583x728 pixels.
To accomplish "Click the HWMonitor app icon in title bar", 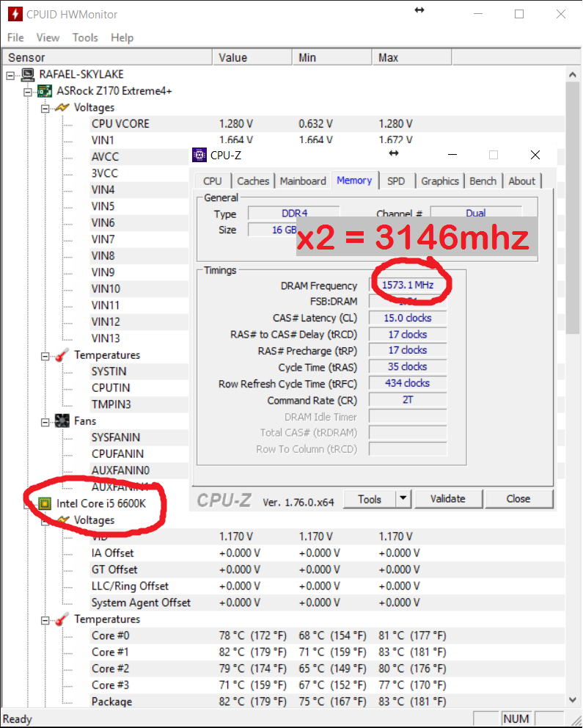I will coord(15,14).
